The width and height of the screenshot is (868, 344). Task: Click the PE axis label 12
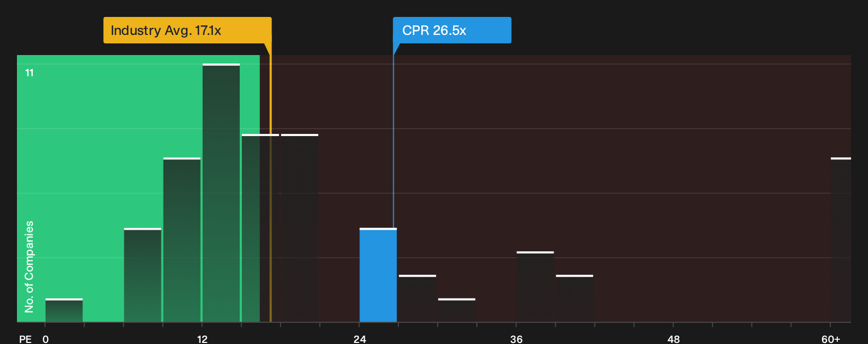[x=202, y=339]
